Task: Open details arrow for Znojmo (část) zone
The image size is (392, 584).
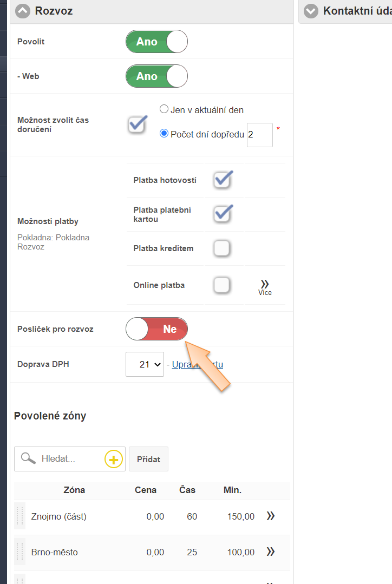Action: coord(271,516)
